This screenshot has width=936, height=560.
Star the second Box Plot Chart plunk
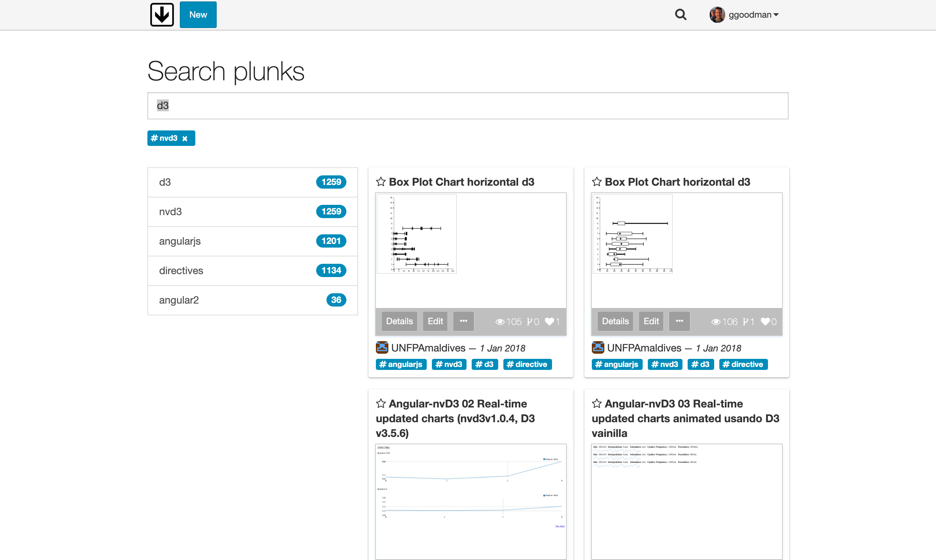click(597, 182)
